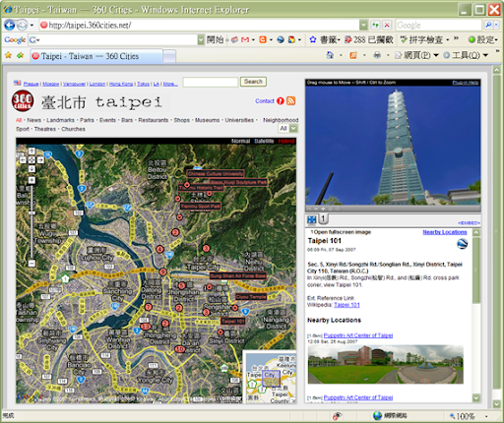Image resolution: width=504 pixels, height=423 pixels.
Task: Select the Taipei - Taiwan 360 Cities tab
Action: tap(96, 56)
